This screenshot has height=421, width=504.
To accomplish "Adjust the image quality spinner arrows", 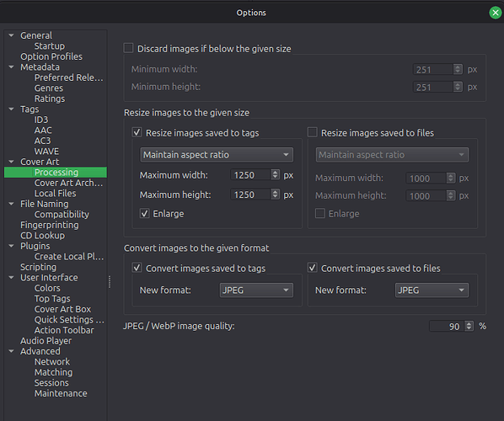I will pyautogui.click(x=469, y=326).
